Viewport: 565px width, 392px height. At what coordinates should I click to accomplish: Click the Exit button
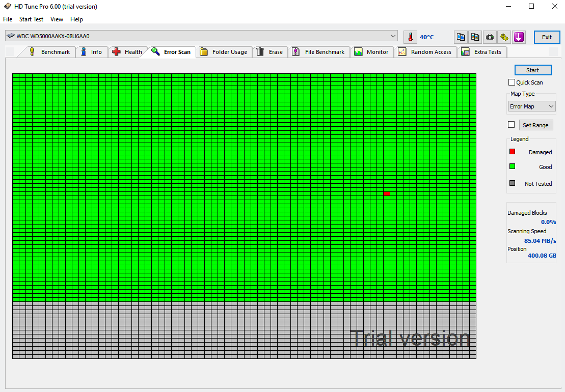pos(547,37)
